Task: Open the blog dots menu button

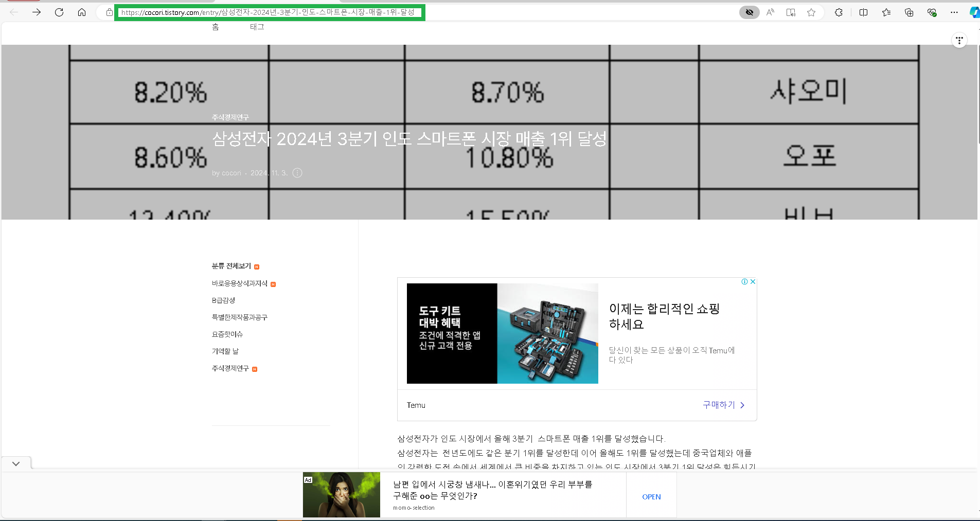Action: 959,40
